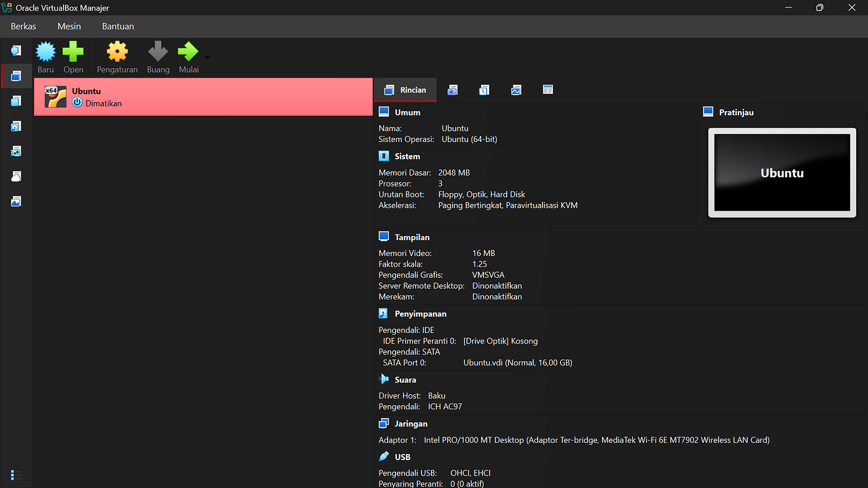Select the Ubuntu virtual machine entry
The height and width of the screenshot is (488, 868).
(x=203, y=97)
